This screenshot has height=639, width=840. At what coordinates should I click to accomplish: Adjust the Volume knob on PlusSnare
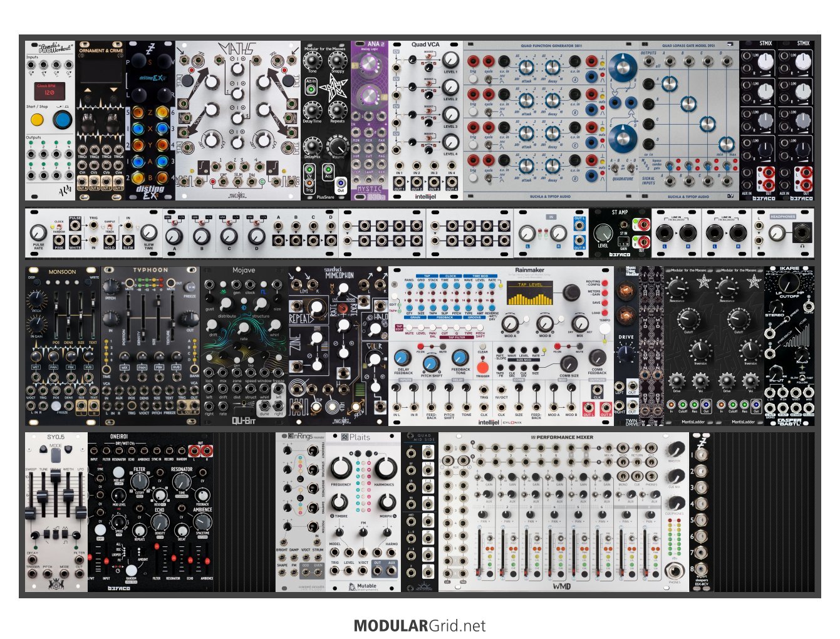338,147
